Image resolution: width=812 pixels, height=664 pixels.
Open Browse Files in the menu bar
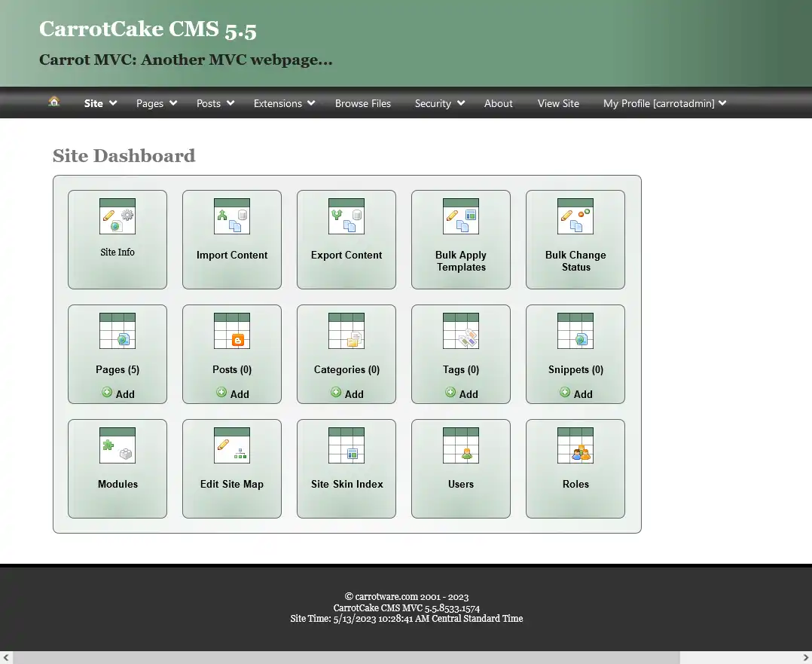click(x=363, y=104)
